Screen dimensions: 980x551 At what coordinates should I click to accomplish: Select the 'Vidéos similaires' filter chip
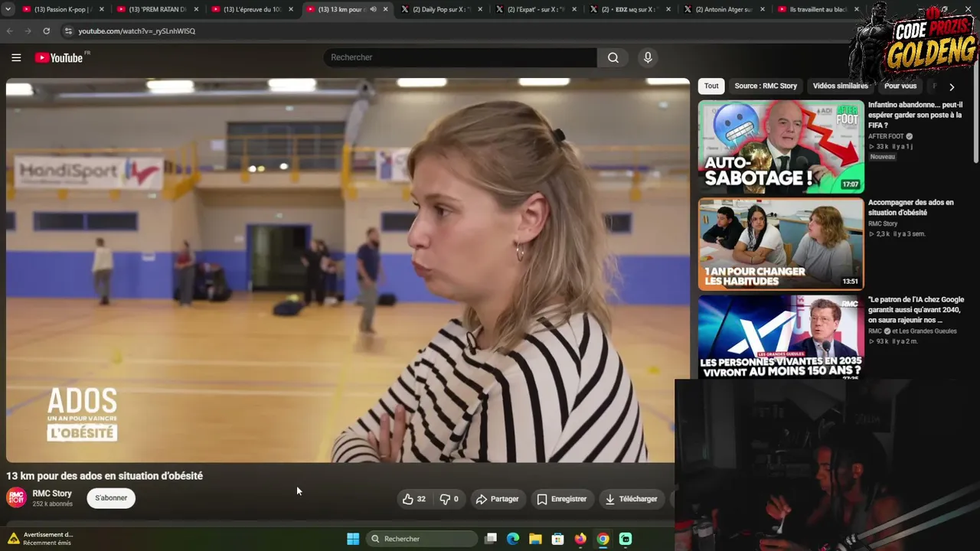[x=841, y=86]
